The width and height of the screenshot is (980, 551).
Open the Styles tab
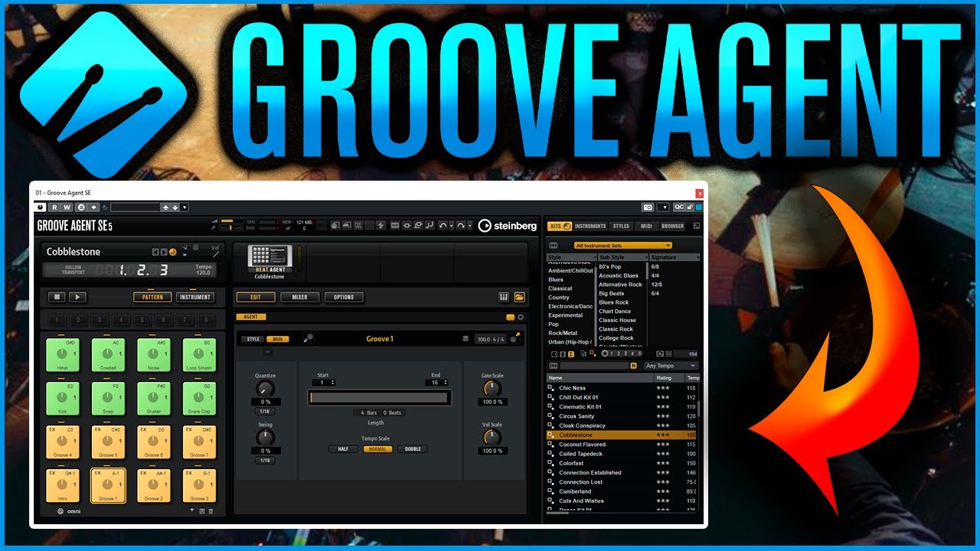point(621,226)
